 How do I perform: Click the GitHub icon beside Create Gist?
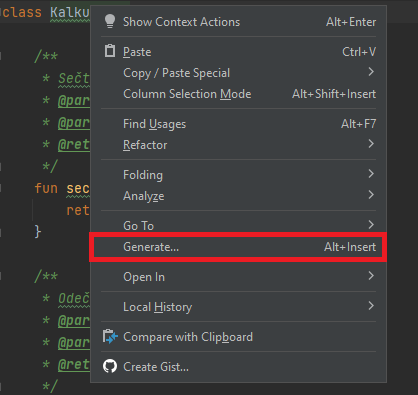click(x=110, y=366)
